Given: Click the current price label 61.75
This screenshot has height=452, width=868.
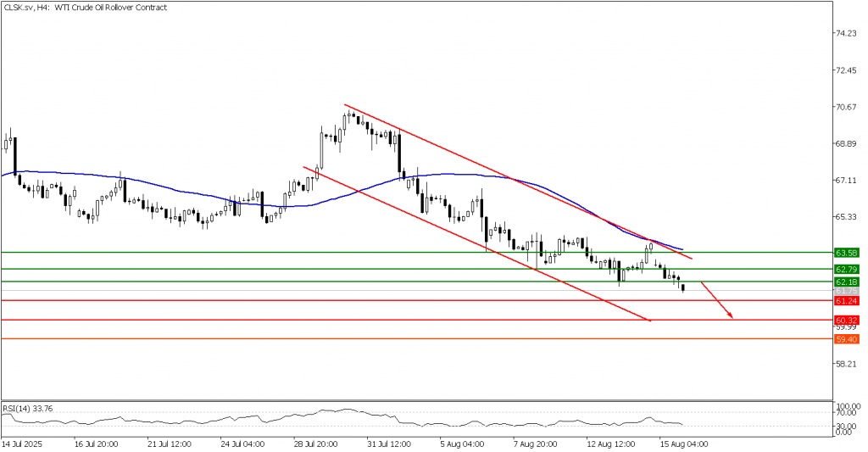Looking at the screenshot, I should [x=847, y=290].
